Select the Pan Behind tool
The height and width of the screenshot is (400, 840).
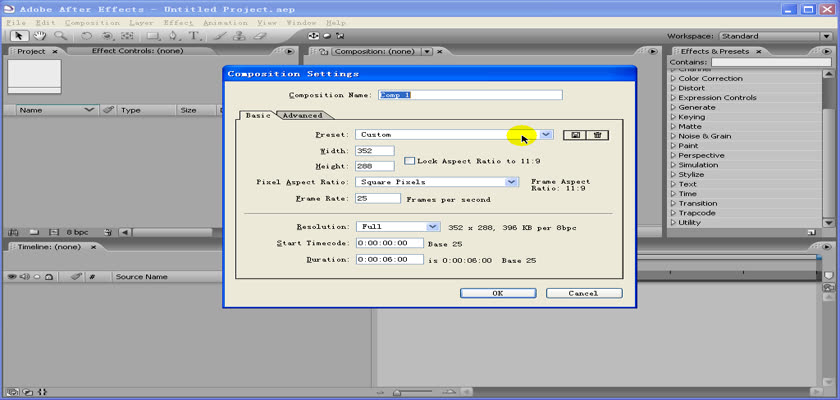click(127, 36)
